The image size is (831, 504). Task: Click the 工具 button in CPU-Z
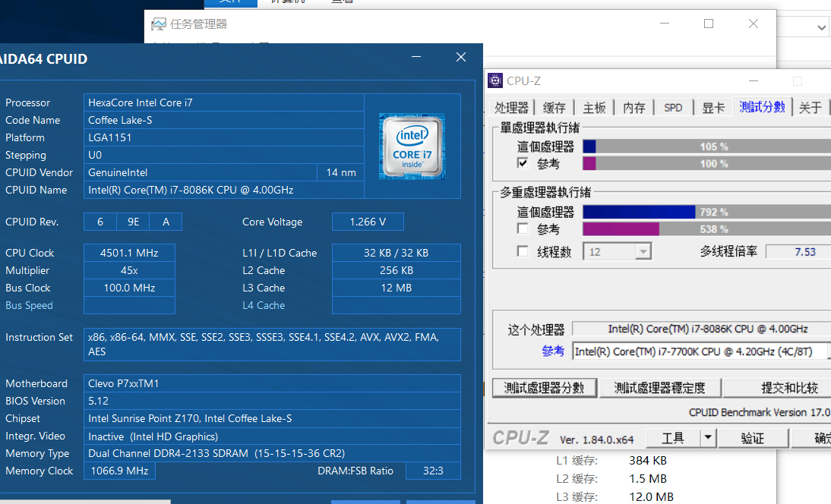(673, 438)
